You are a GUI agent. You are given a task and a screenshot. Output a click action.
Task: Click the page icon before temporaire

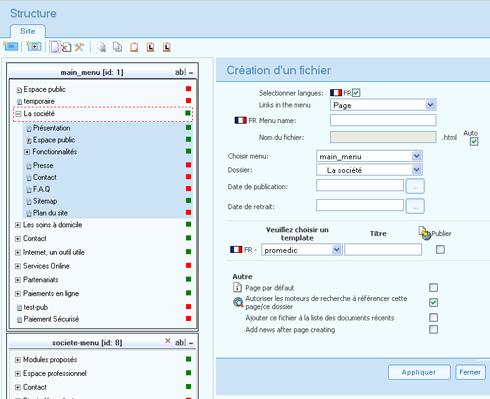click(x=19, y=101)
